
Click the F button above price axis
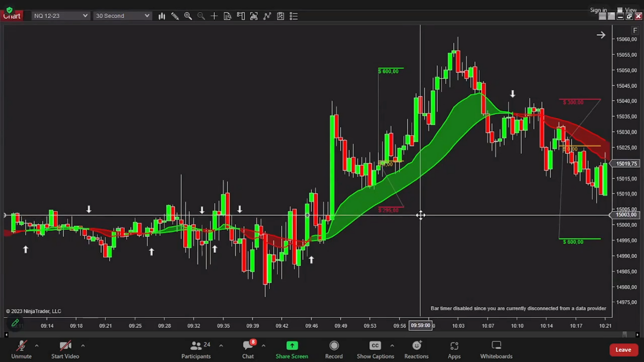[x=635, y=30]
